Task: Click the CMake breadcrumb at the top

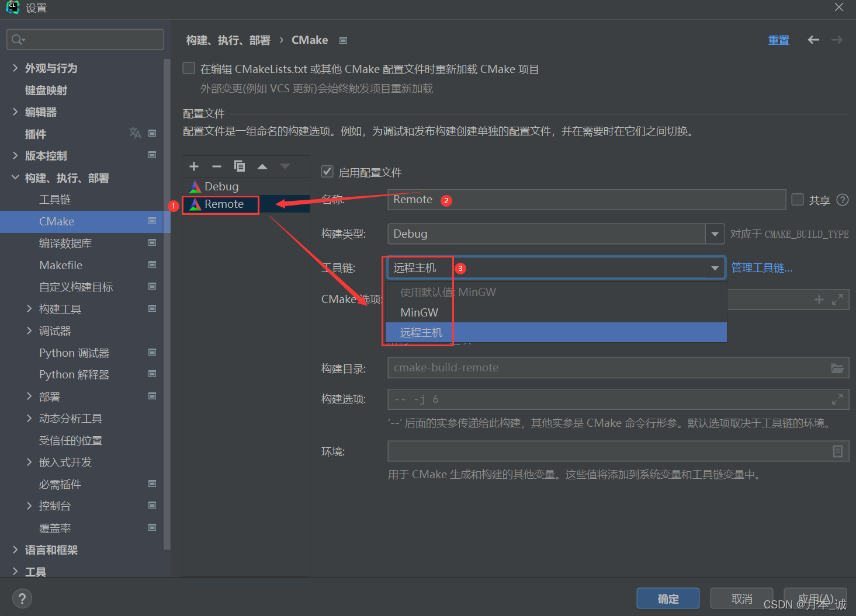Action: [309, 40]
